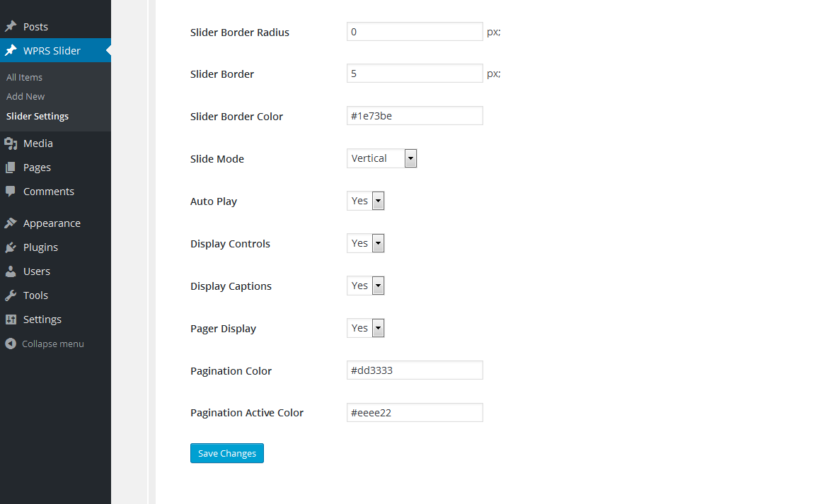Click the Collapse menu arrow icon
Viewport: 813px width, 504px height.
point(11,344)
